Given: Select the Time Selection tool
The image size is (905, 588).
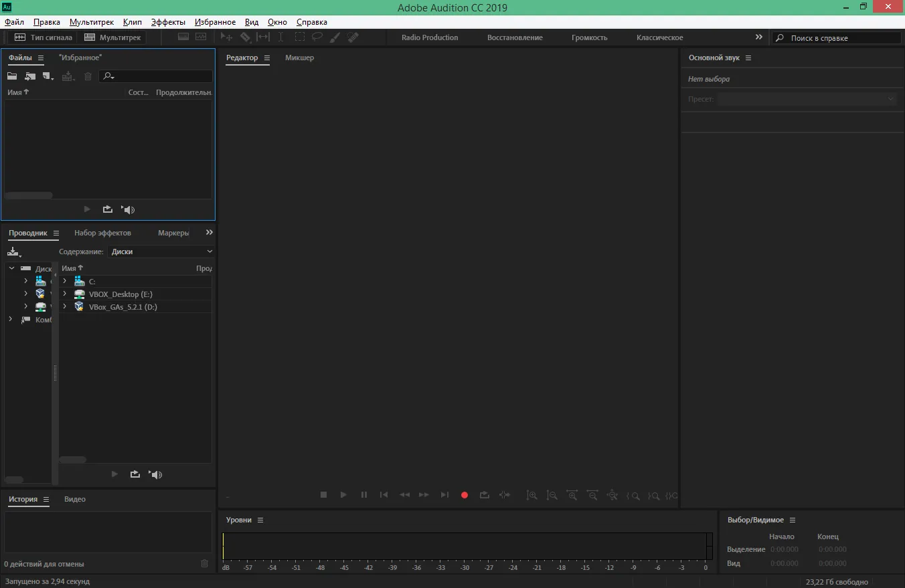Looking at the screenshot, I should coord(281,37).
